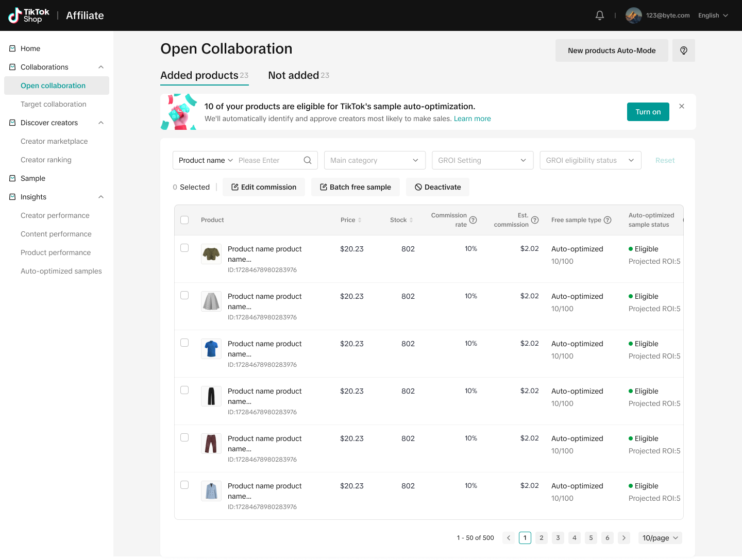Open the notification bell
Image resolution: width=742 pixels, height=560 pixels.
tap(600, 15)
